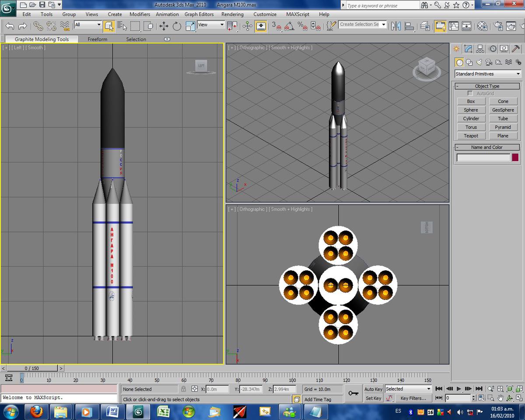Activate the Select and Link tool

pyautogui.click(x=38, y=26)
